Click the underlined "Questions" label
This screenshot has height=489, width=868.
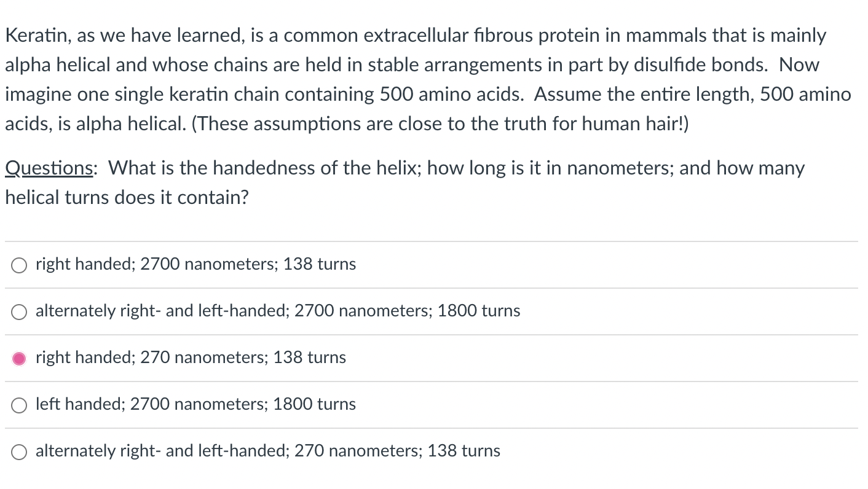(x=48, y=168)
